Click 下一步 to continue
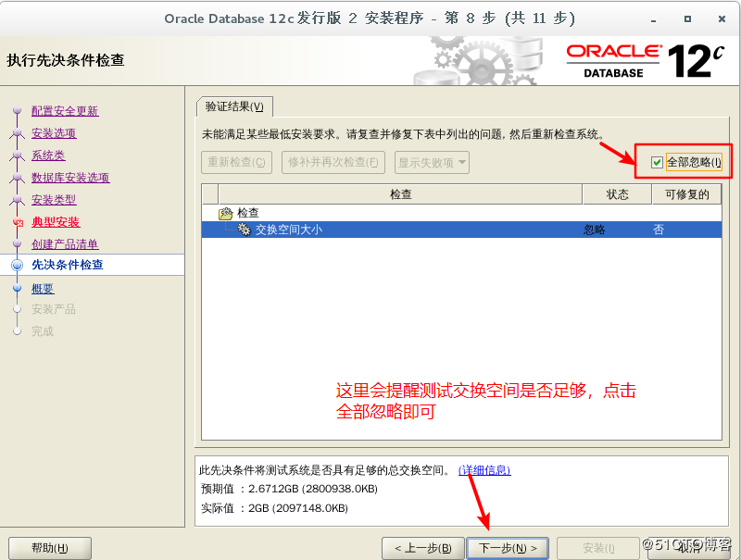Screen dimensions: 741x560 [x=508, y=548]
